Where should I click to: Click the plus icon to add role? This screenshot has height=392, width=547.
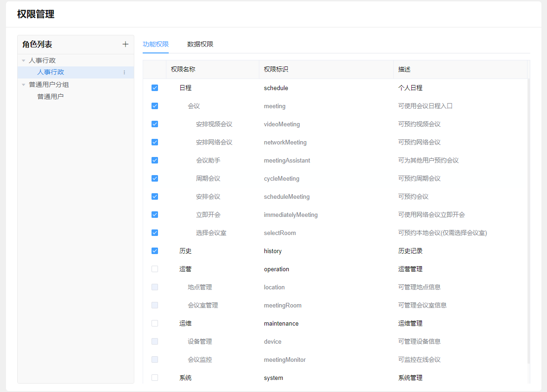pos(125,44)
